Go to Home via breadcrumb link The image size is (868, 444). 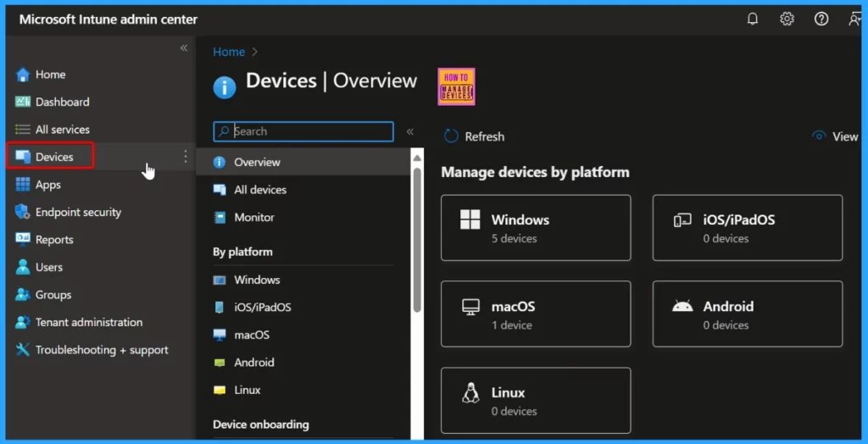229,52
